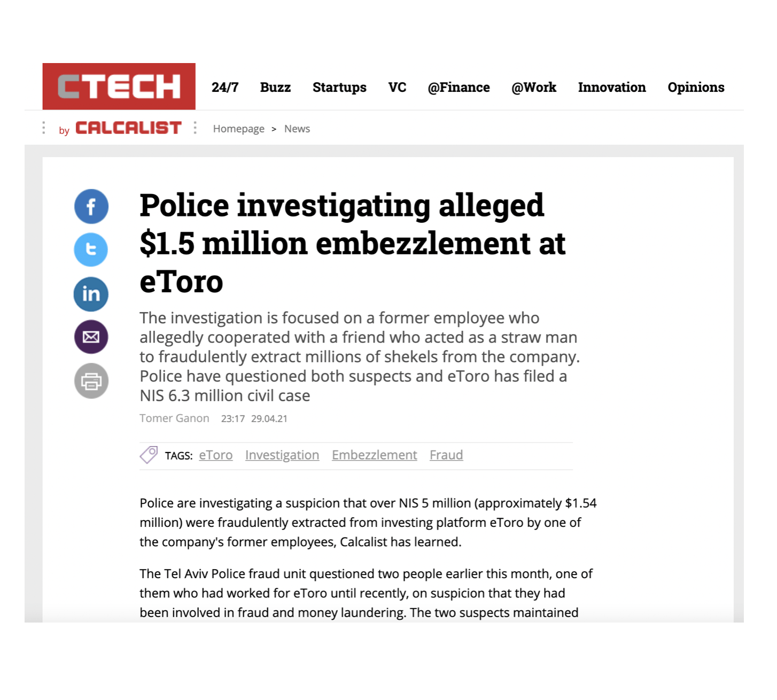
Task: Open the Embezzlement tag link
Action: point(374,455)
